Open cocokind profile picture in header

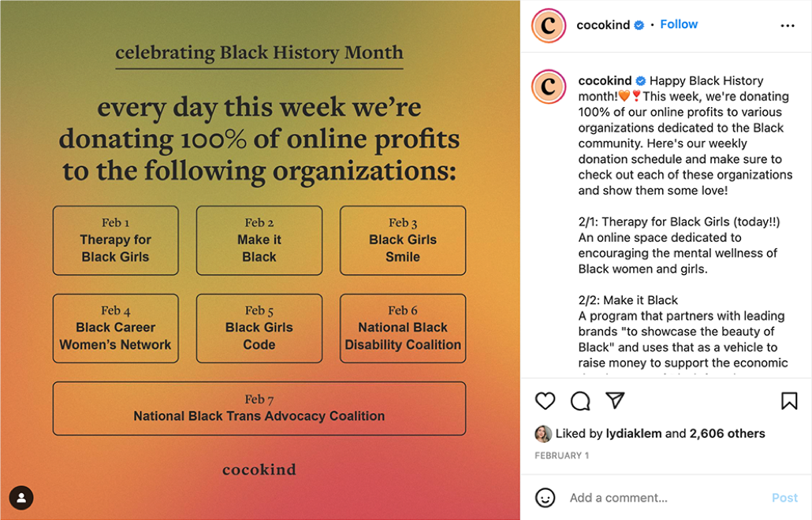tap(549, 25)
